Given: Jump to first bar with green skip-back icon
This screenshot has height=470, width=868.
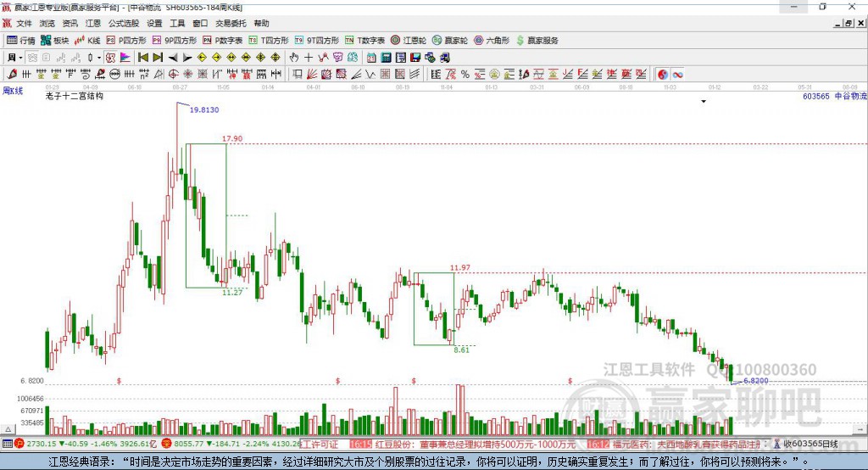Looking at the screenshot, I should (142, 58).
